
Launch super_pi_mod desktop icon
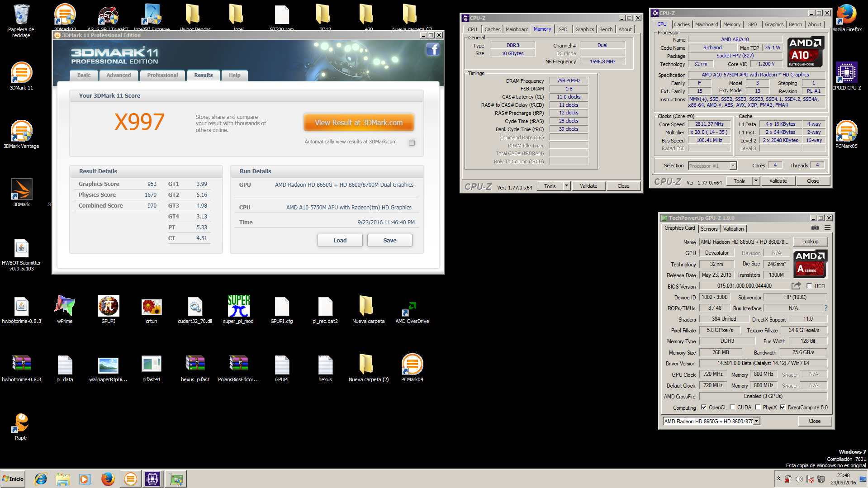pos(238,309)
